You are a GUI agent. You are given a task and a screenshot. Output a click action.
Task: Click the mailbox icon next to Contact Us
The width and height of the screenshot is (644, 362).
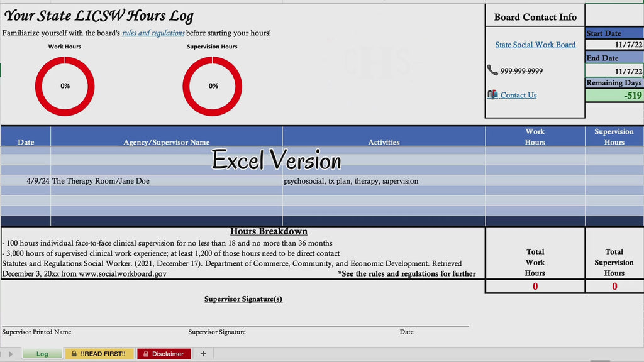[x=492, y=95]
